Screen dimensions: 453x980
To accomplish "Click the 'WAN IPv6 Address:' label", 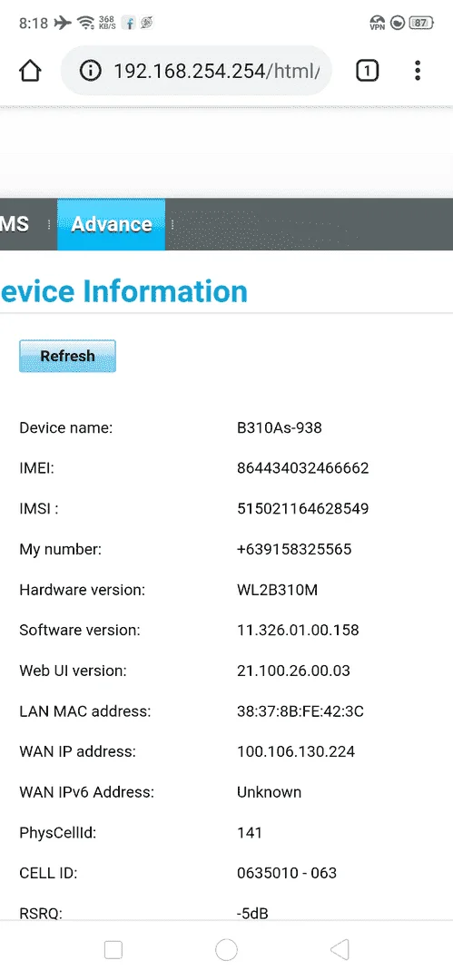I will 86,792.
